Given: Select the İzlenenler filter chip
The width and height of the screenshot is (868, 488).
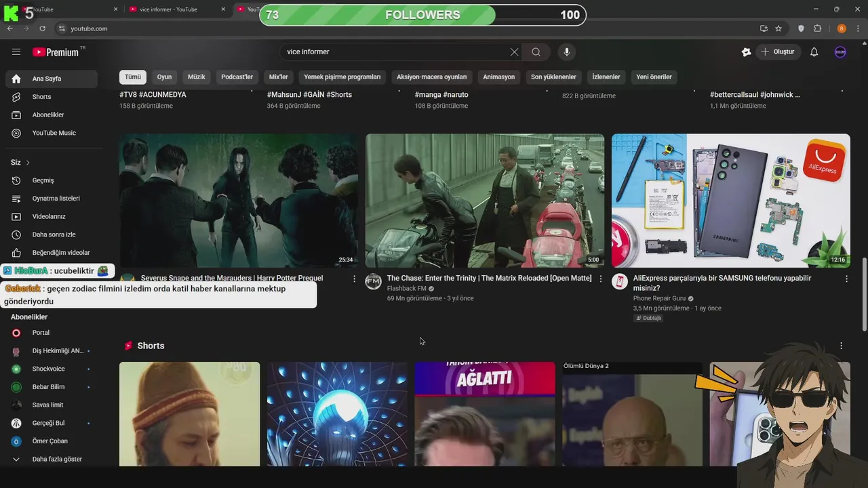Looking at the screenshot, I should [606, 77].
